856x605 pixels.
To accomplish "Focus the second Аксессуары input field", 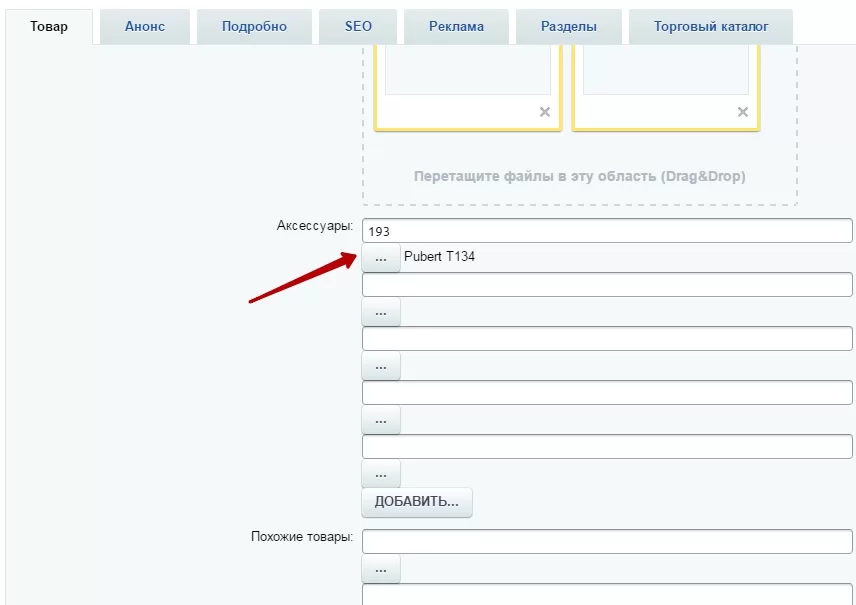I will point(607,284).
